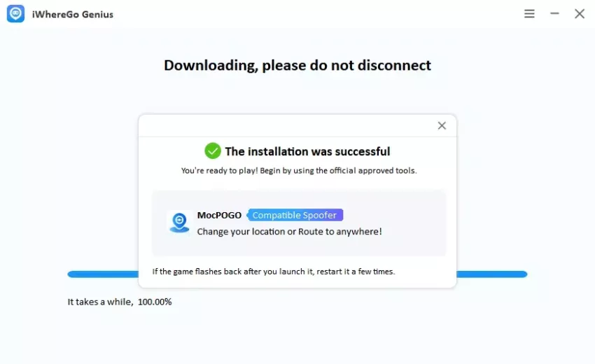The width and height of the screenshot is (595, 364).
Task: Select the MocPOGO product name
Action: [x=219, y=215]
